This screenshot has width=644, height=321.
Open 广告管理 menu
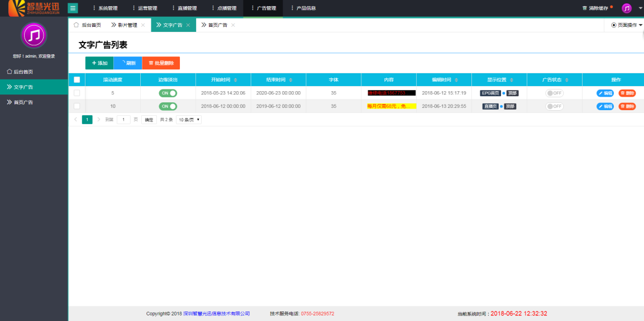[263, 8]
